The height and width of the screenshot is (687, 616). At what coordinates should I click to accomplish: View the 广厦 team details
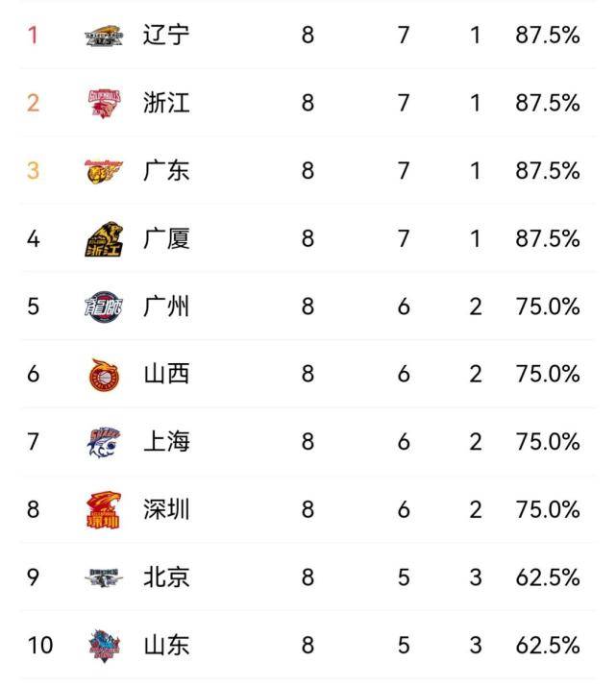point(166,238)
